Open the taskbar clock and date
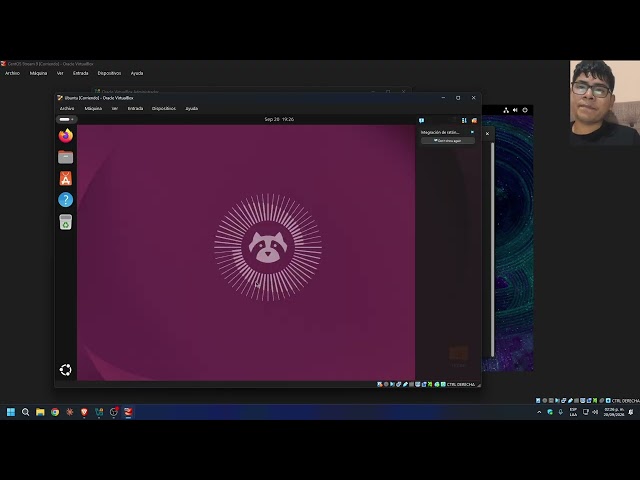The width and height of the screenshot is (640, 480). (614, 412)
